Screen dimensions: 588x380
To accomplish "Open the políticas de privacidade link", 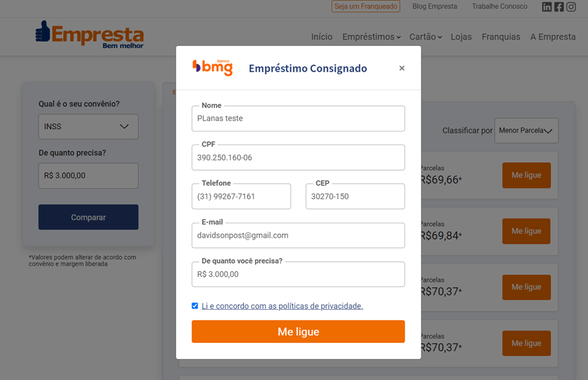I will (x=282, y=306).
